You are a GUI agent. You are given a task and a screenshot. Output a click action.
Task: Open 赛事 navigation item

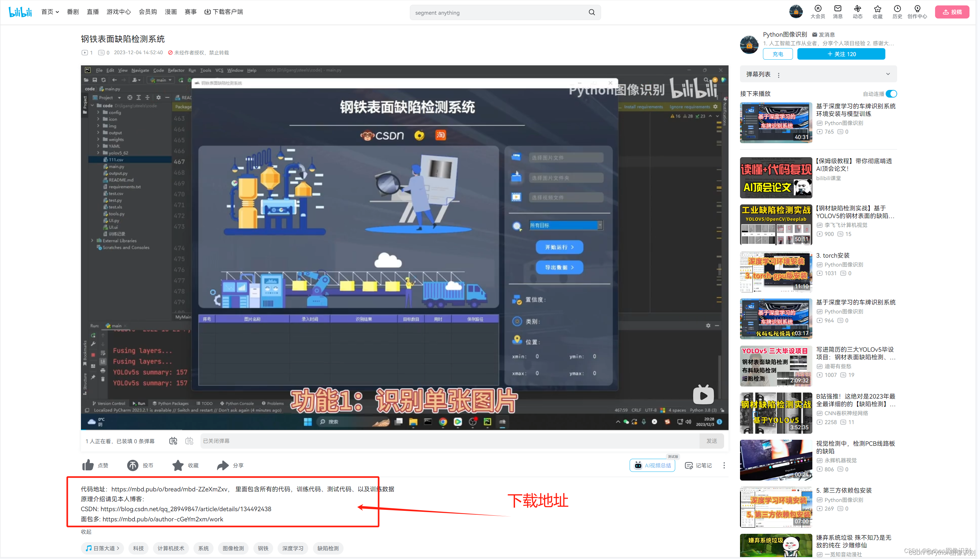191,12
